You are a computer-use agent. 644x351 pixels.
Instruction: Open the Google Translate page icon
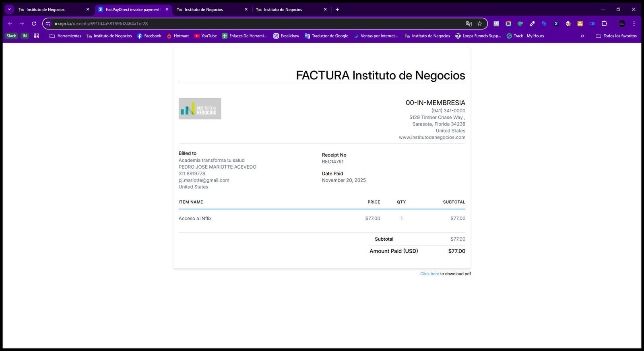pos(469,24)
